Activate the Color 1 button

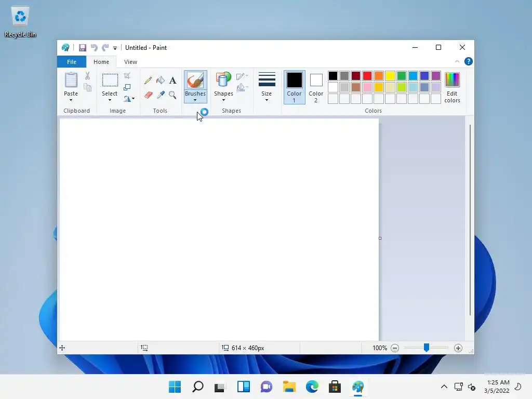294,87
